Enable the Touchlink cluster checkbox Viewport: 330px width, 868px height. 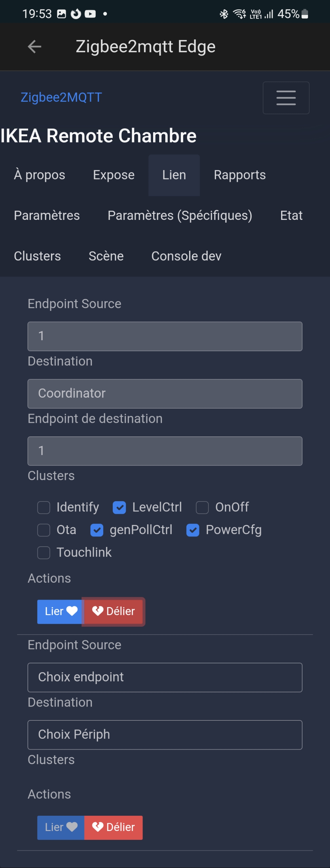[x=44, y=552]
